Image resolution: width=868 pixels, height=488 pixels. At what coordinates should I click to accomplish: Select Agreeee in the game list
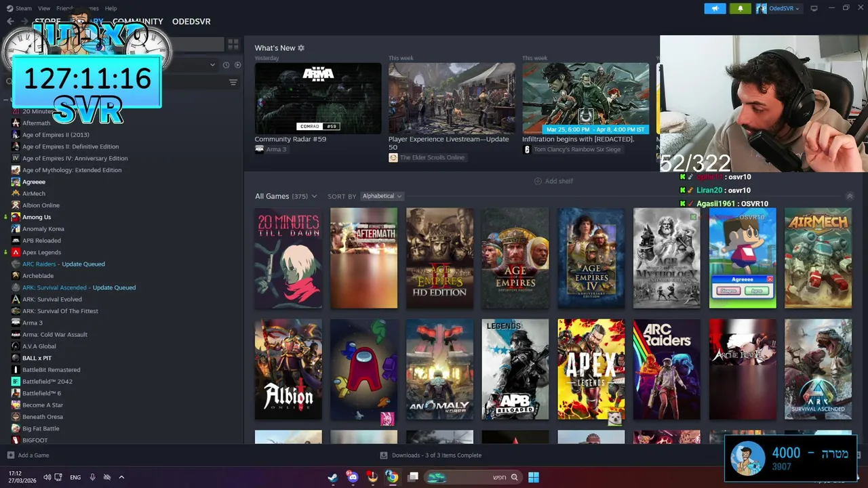coord(34,182)
